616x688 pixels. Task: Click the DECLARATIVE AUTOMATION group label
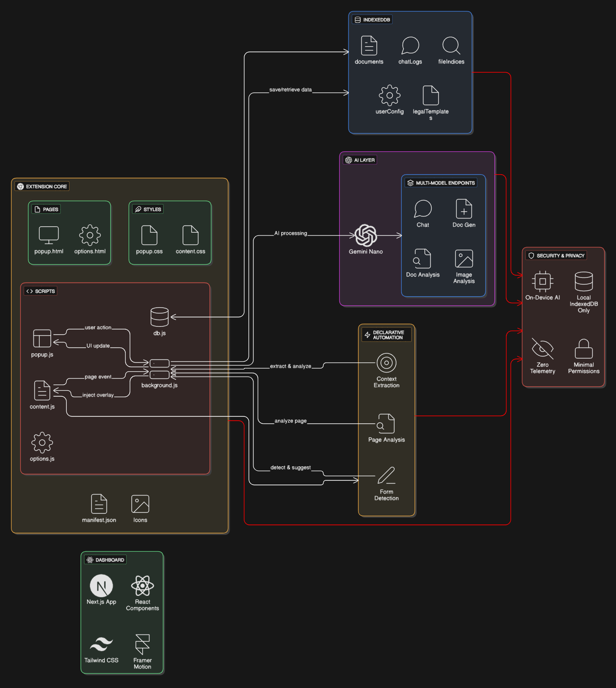click(x=386, y=335)
